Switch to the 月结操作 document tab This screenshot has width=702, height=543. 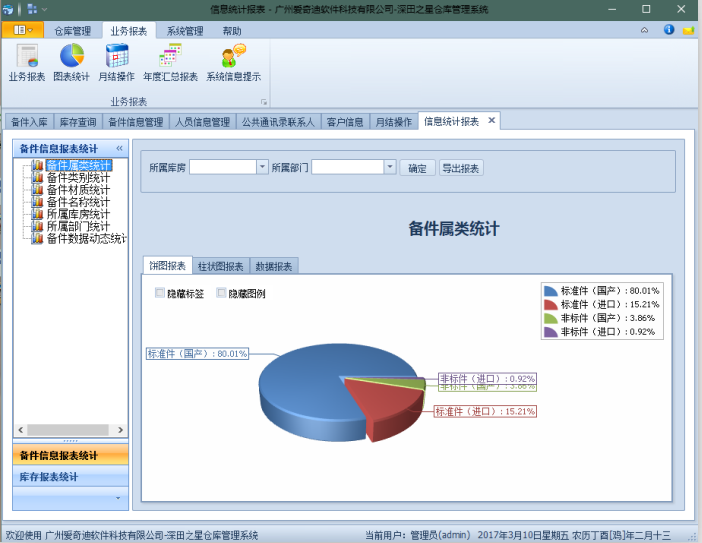click(x=394, y=122)
